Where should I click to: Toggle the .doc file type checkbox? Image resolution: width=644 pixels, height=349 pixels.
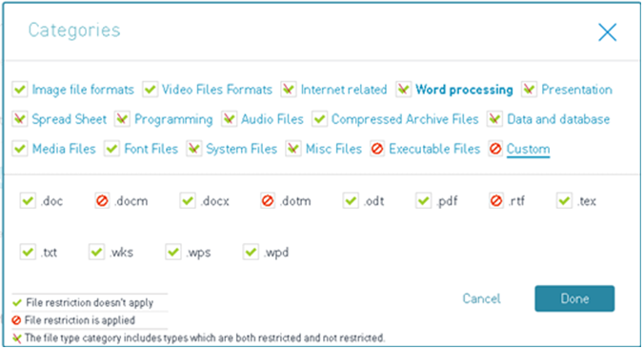click(28, 201)
